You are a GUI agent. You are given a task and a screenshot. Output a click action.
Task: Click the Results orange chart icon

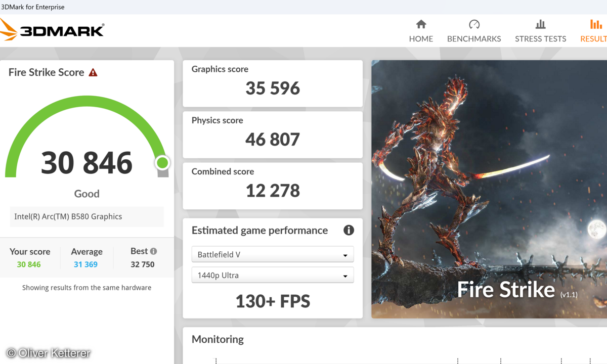[596, 24]
